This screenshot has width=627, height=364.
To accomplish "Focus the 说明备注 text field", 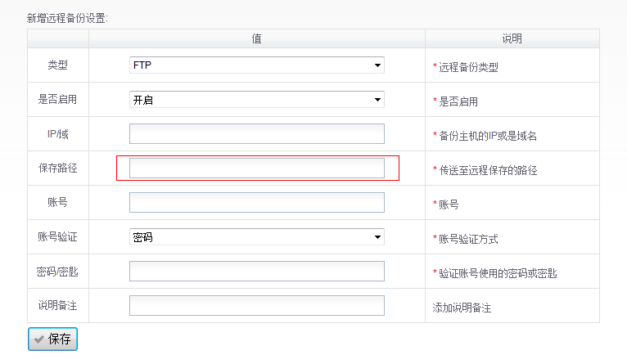I will (x=256, y=306).
